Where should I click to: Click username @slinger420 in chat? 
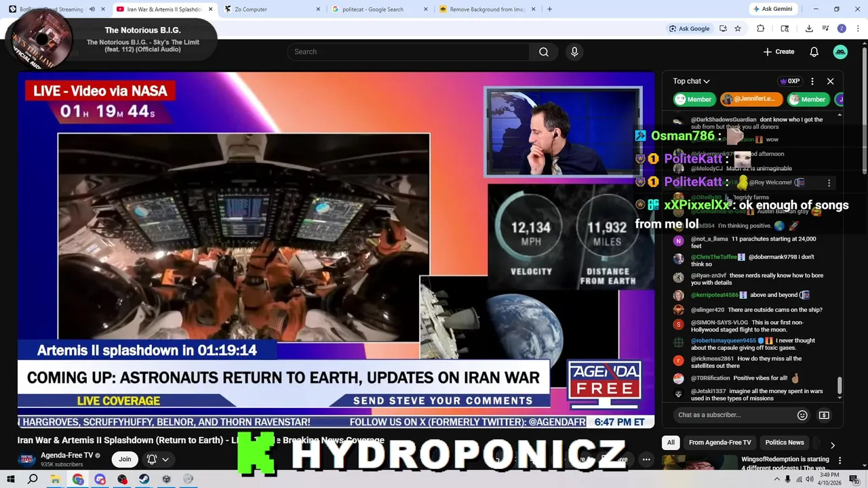(x=707, y=310)
